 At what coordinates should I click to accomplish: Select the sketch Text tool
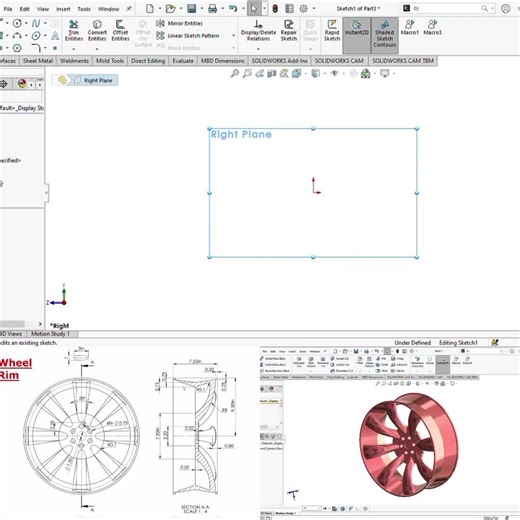pyautogui.click(x=55, y=36)
